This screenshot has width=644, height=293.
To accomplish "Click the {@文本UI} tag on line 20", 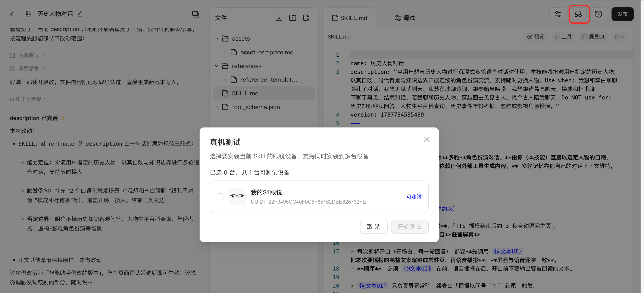I will click(372, 286).
